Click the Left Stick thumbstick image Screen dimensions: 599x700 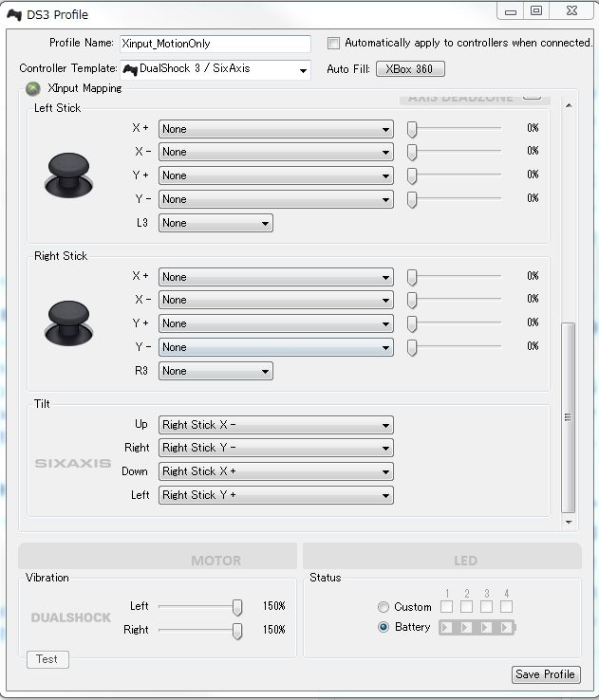pyautogui.click(x=68, y=175)
